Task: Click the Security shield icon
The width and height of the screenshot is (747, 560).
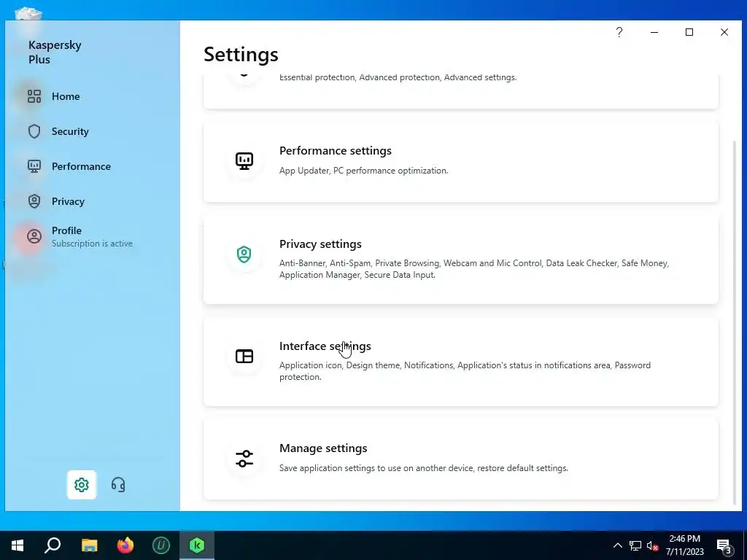Action: coord(34,131)
